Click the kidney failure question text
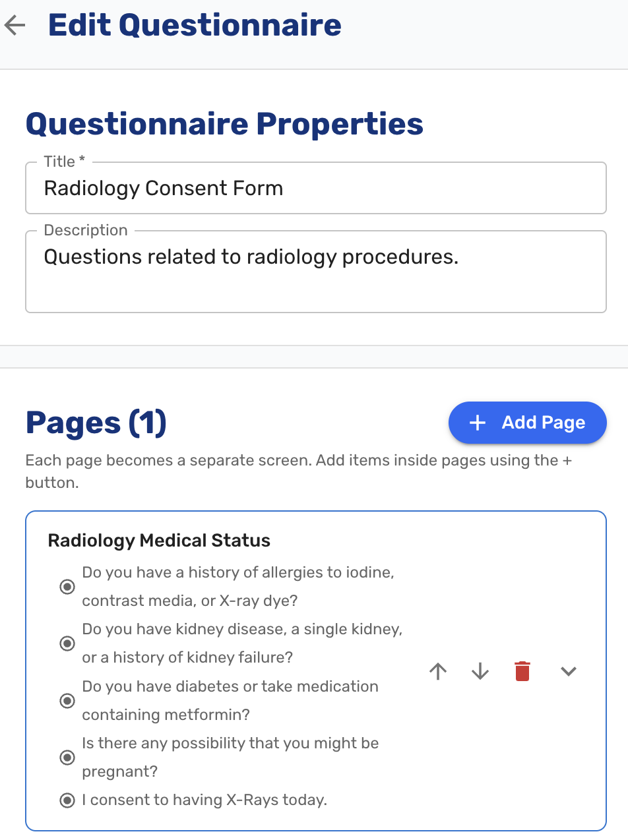 [242, 643]
